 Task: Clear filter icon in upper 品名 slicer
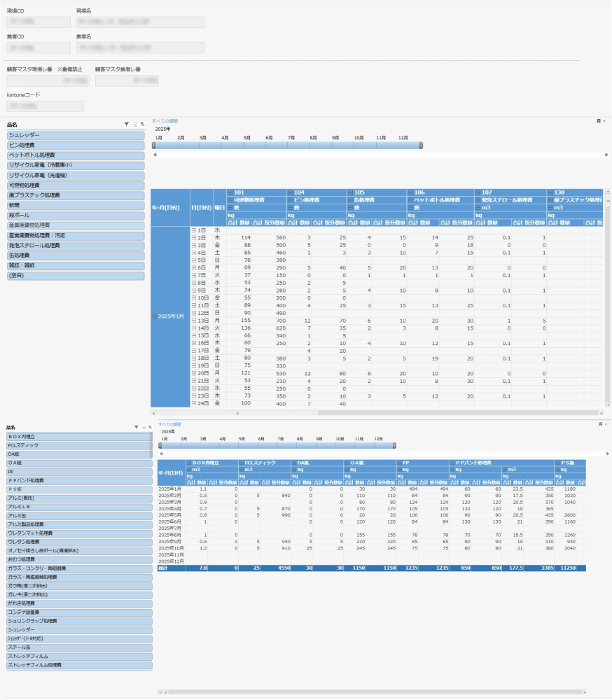click(142, 124)
